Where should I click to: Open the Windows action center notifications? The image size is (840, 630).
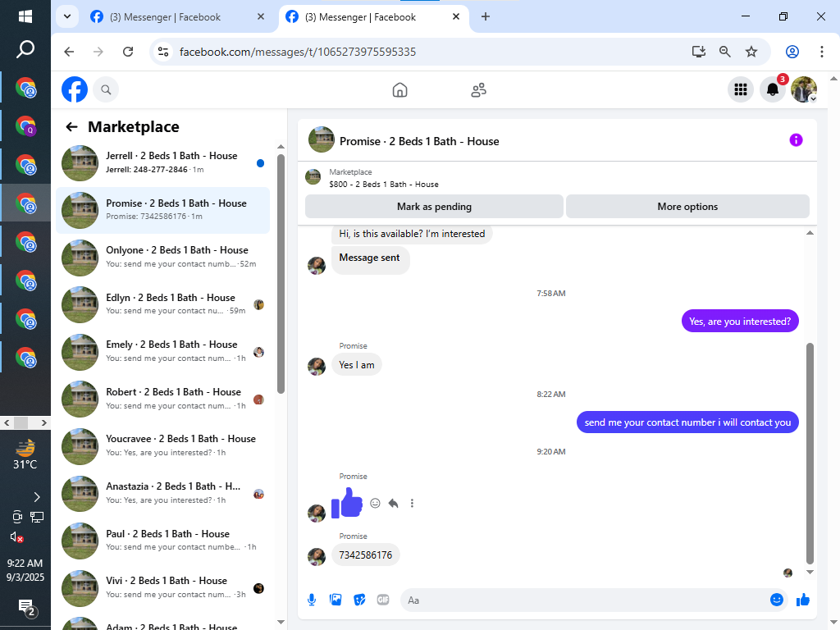[x=26, y=608]
